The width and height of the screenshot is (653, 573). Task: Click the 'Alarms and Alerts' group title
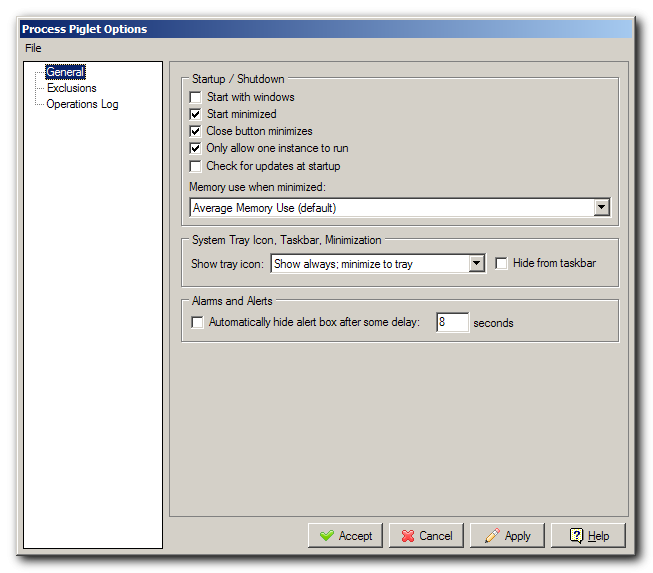(x=232, y=301)
